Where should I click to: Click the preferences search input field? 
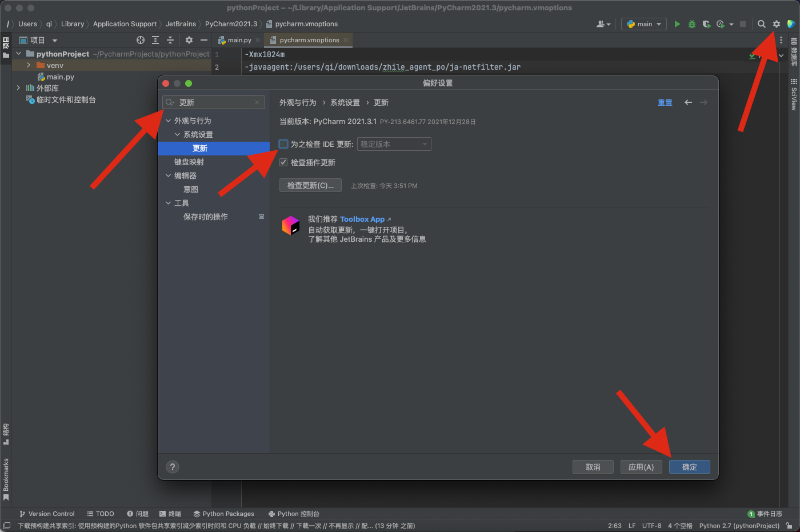pos(214,102)
